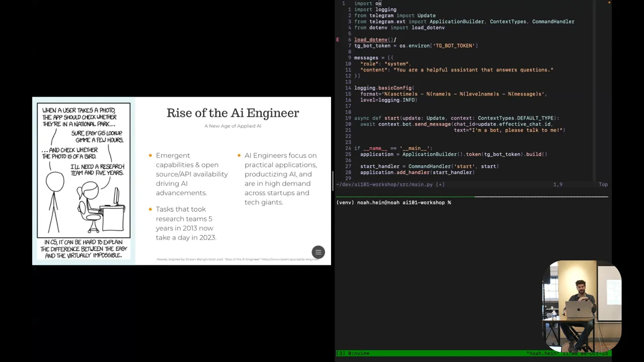Click the tmux session indicator '[3]'
This screenshot has height=362, width=644.
[x=341, y=353]
